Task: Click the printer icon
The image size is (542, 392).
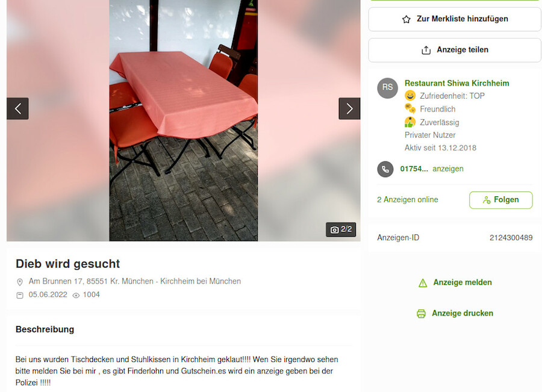Action: [x=421, y=314]
